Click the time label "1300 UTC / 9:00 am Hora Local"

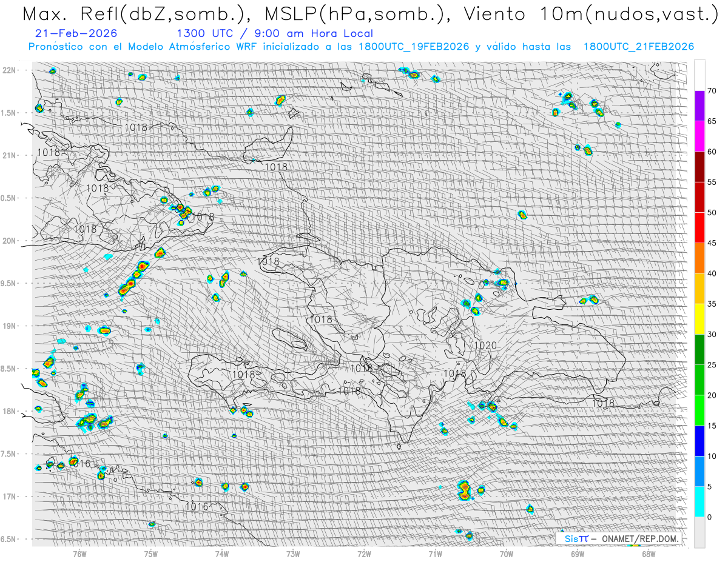click(275, 33)
